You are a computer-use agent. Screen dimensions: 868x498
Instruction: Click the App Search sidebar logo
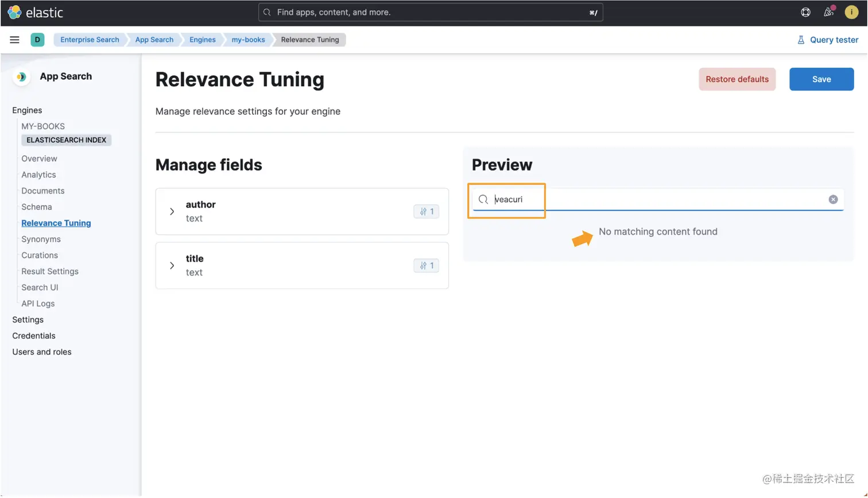[x=21, y=76]
